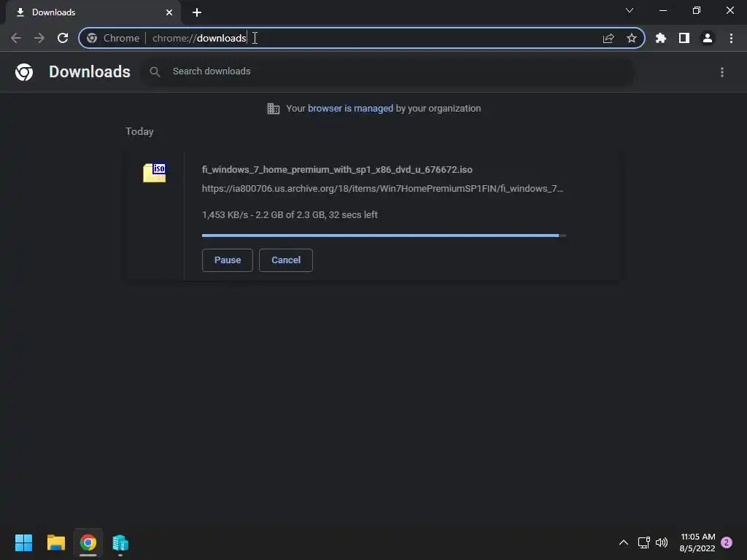
Task: Open the volume speaker tray icon
Action: coord(662,542)
